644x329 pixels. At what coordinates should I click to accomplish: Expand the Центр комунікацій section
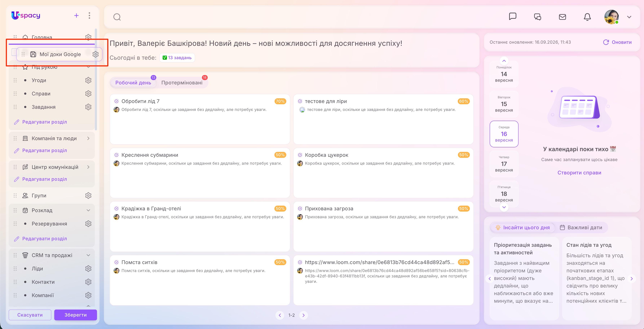(x=88, y=167)
